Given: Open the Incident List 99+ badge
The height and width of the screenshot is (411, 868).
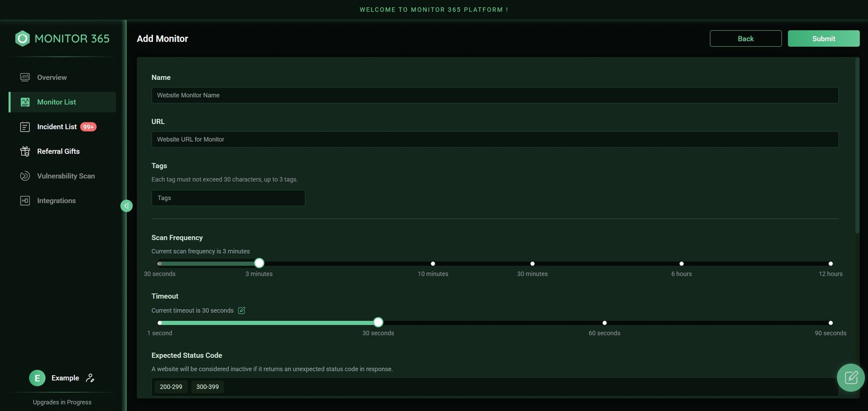Looking at the screenshot, I should coord(88,127).
